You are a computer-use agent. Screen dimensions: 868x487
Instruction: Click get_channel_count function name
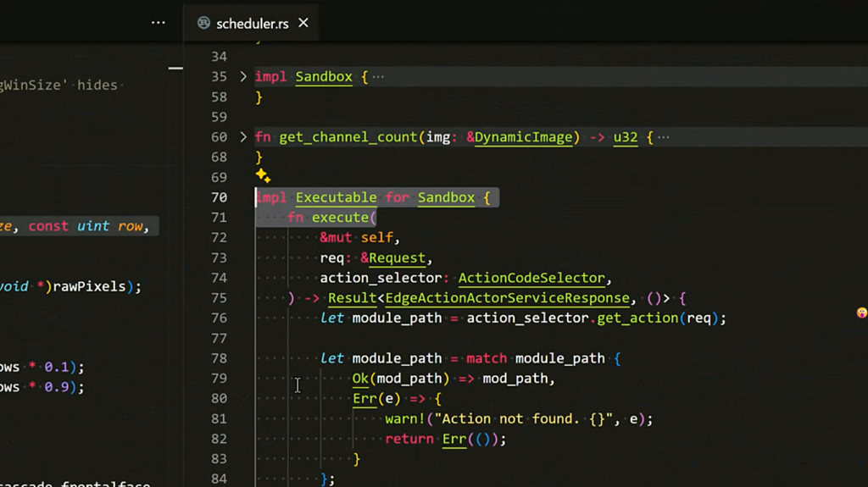[x=348, y=137]
